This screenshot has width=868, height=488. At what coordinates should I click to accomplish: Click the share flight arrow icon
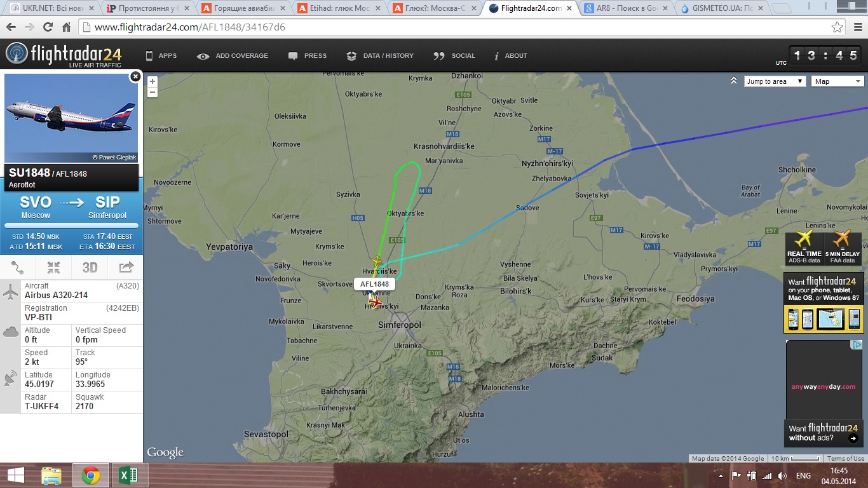click(126, 268)
